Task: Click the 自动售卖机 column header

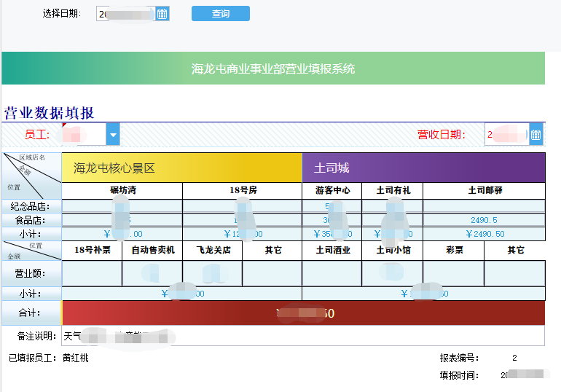Action: (x=152, y=250)
